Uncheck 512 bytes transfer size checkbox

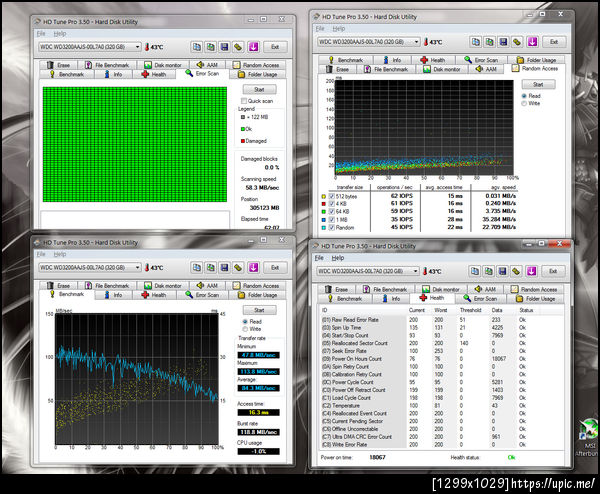pos(332,196)
